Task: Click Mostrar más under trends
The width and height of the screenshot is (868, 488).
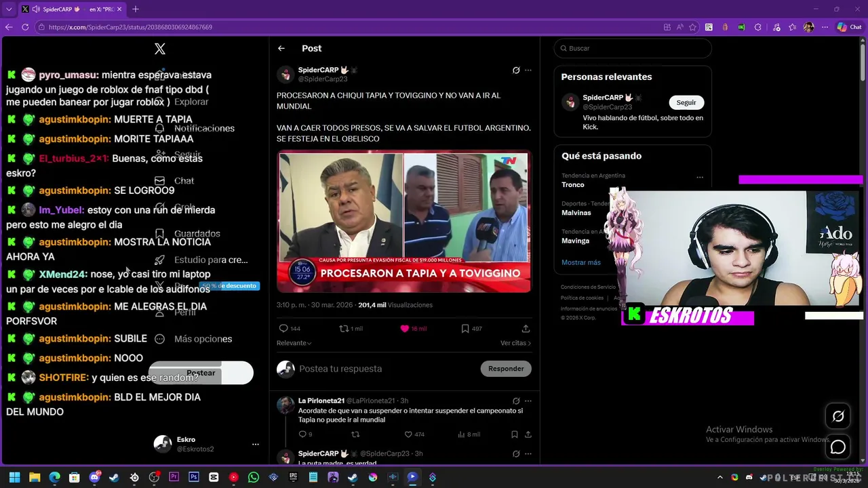Action: tap(581, 262)
